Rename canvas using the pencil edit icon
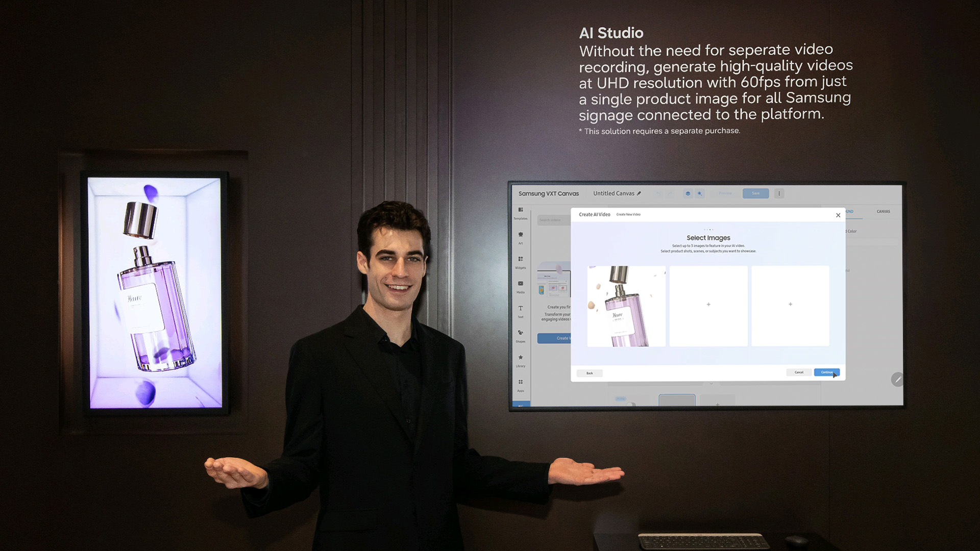This screenshot has height=551, width=980. coord(639,193)
